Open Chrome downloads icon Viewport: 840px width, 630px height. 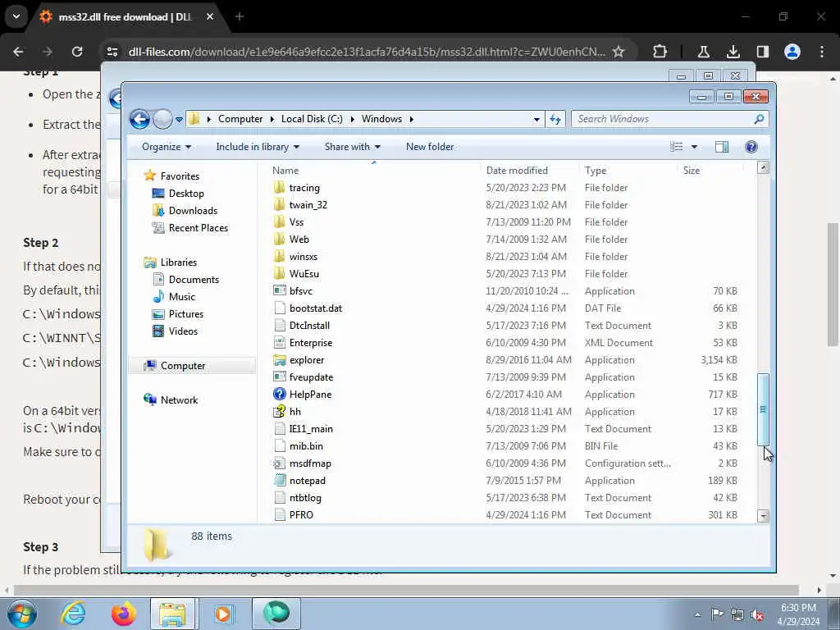(733, 52)
